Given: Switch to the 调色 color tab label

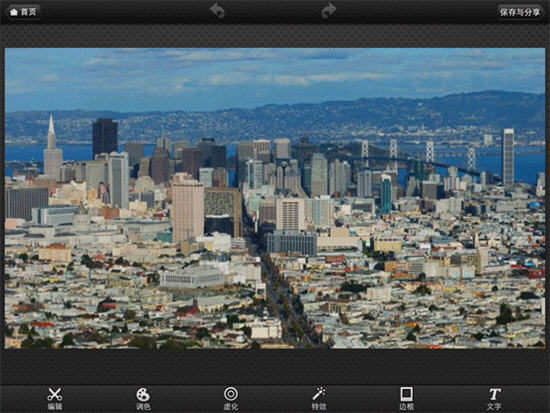Looking at the screenshot, I should 143,407.
